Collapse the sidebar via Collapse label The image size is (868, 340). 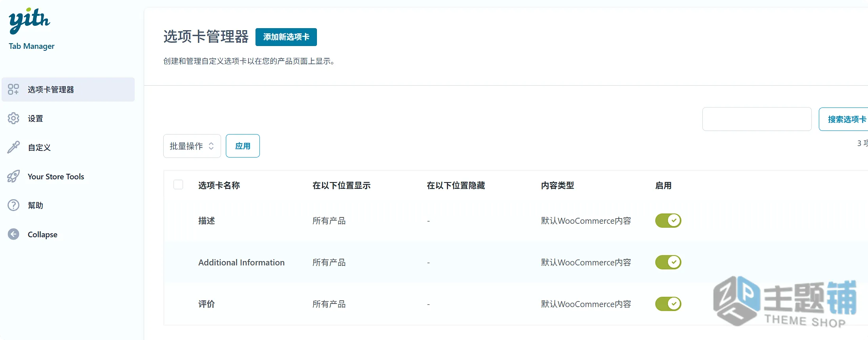pos(42,234)
